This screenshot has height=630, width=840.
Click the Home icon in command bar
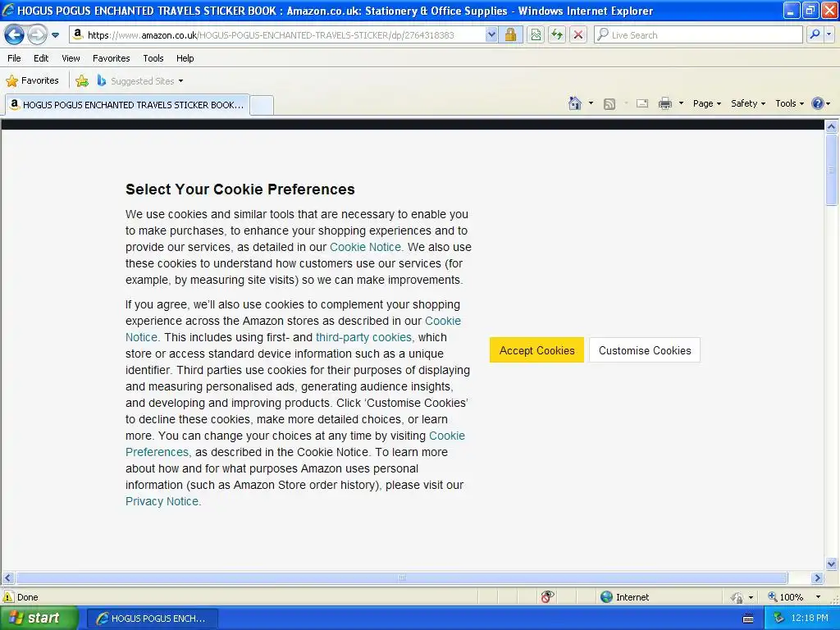pos(575,103)
